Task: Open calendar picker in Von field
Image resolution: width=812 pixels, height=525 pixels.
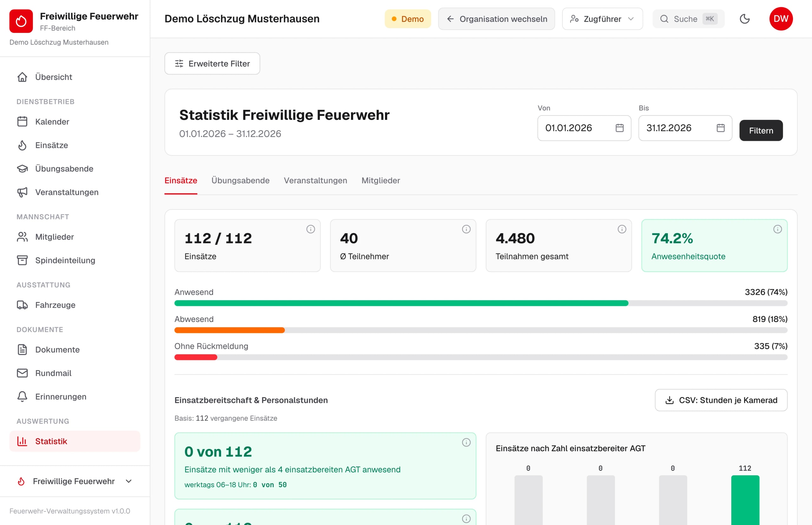Action: (620, 128)
